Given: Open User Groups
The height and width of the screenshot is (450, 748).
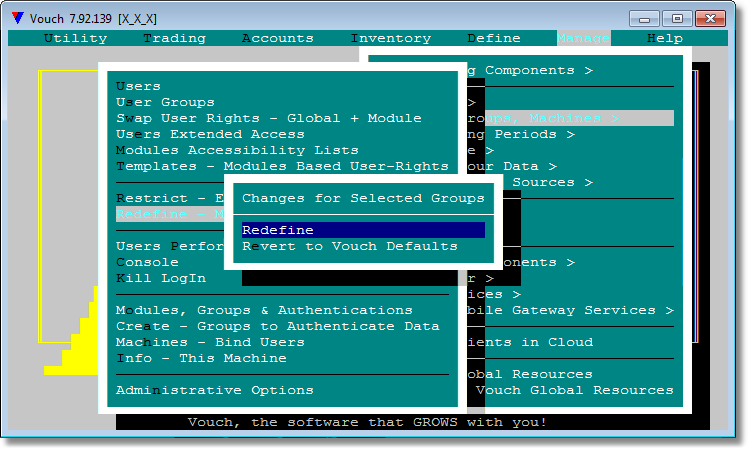Looking at the screenshot, I should click(165, 102).
